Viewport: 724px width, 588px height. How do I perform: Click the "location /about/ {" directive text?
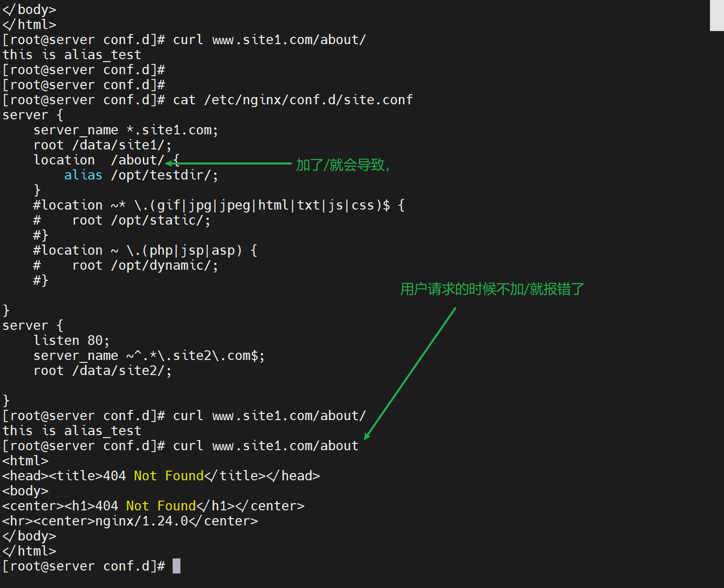click(x=106, y=160)
